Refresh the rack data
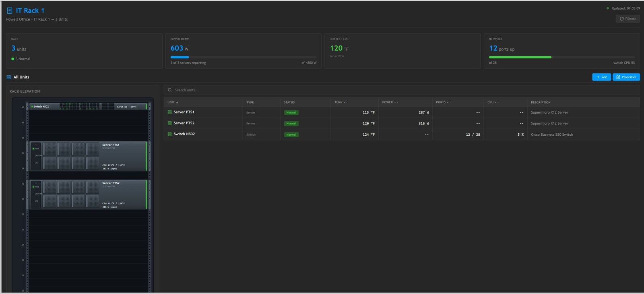This screenshot has width=644, height=294. pos(627,19)
